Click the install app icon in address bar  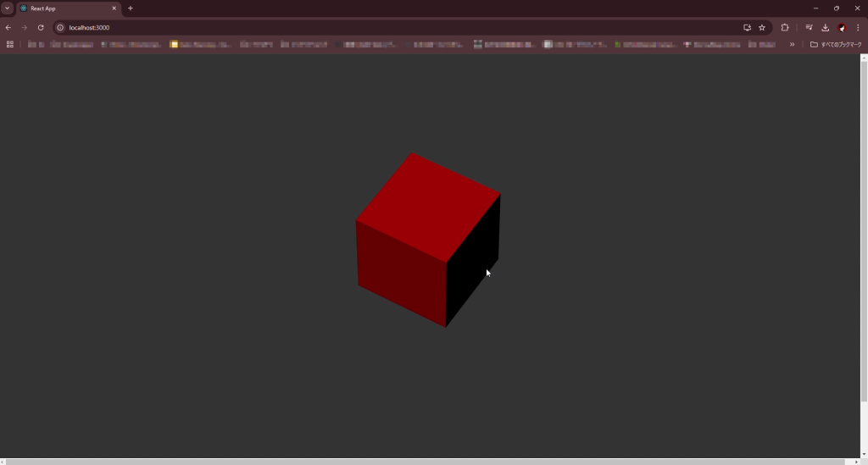(747, 27)
